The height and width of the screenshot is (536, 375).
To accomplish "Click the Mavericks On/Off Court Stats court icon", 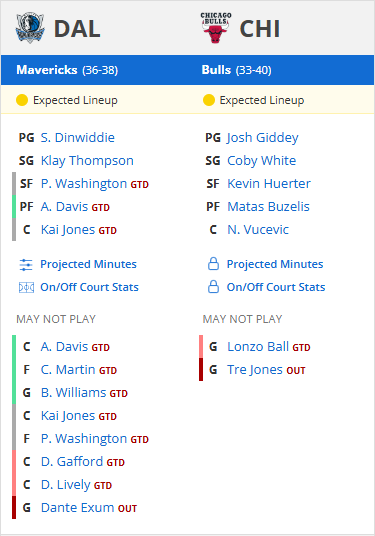I will (26, 287).
